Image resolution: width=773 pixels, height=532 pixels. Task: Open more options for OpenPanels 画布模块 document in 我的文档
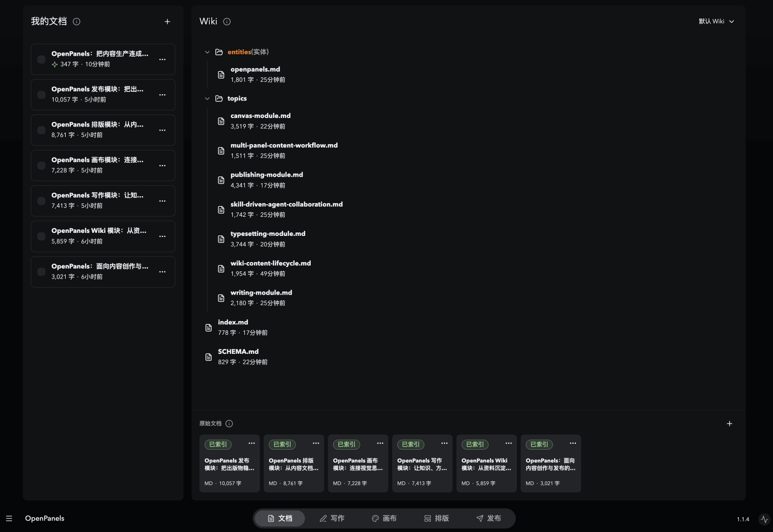coord(162,166)
